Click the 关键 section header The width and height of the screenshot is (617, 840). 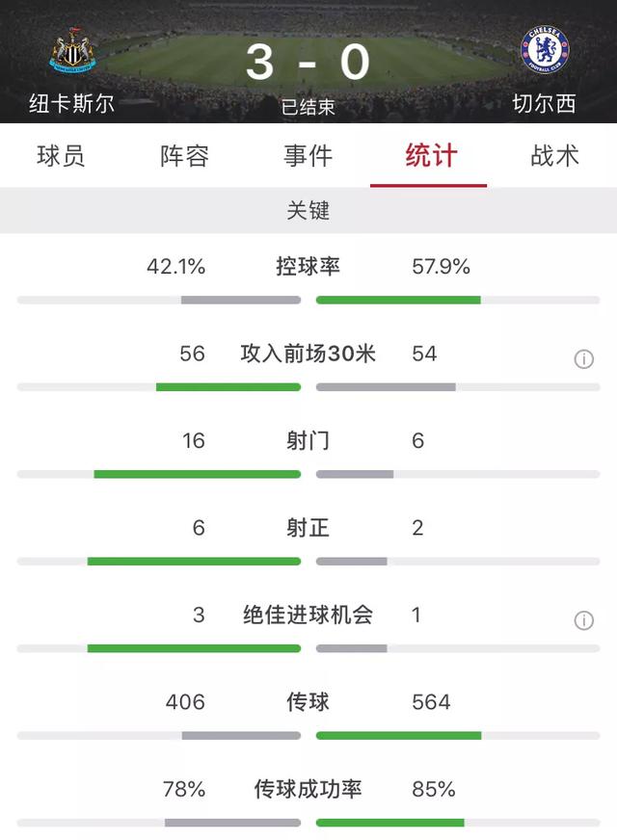308,211
